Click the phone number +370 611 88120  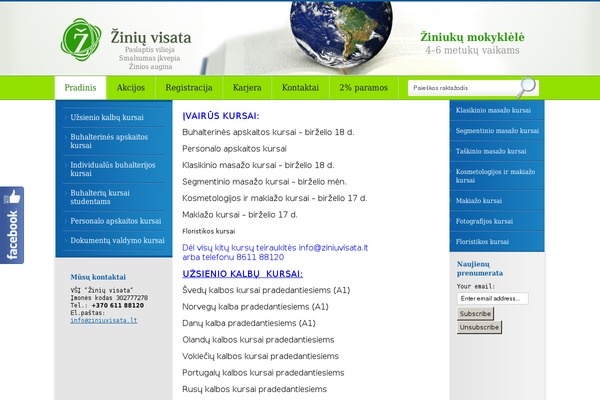point(118,305)
